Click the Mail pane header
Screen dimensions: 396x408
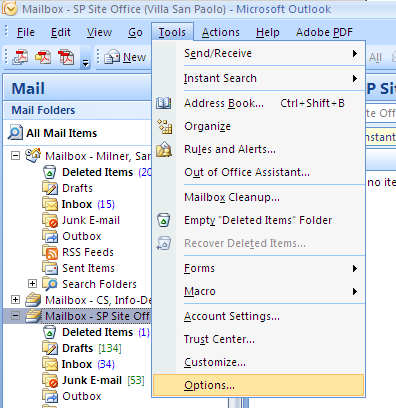(77, 88)
